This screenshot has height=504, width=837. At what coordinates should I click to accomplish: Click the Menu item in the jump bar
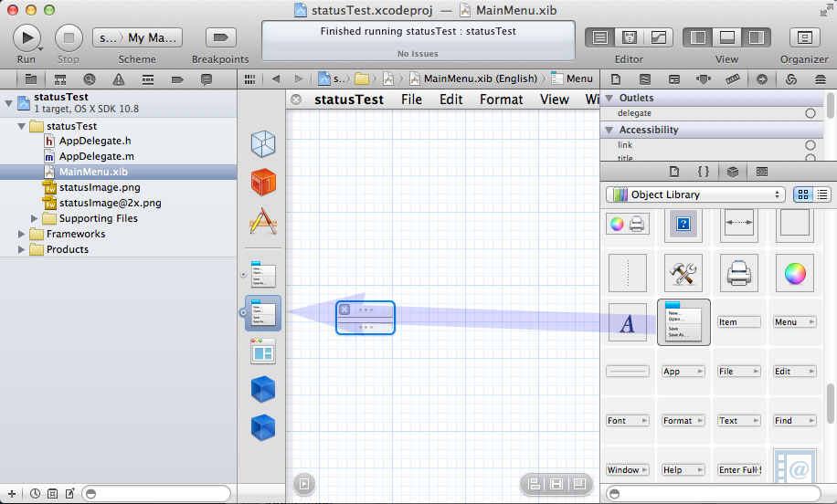572,79
